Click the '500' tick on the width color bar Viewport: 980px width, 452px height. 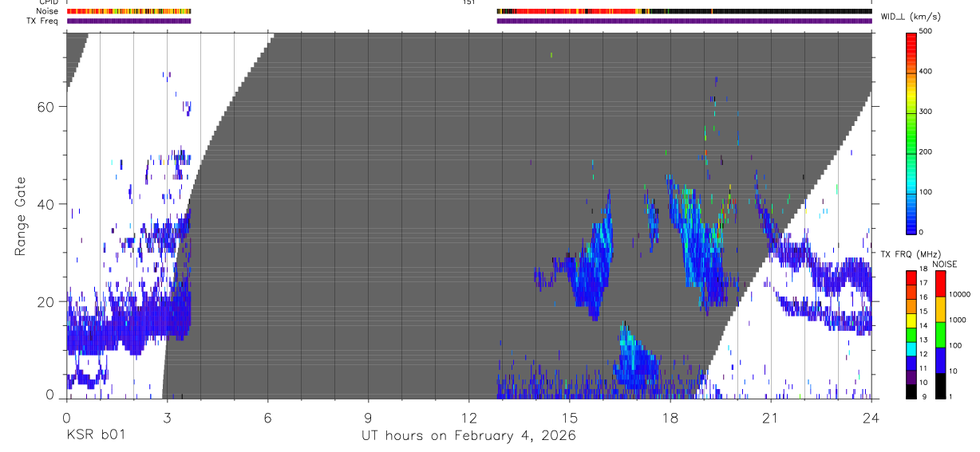[x=927, y=31]
